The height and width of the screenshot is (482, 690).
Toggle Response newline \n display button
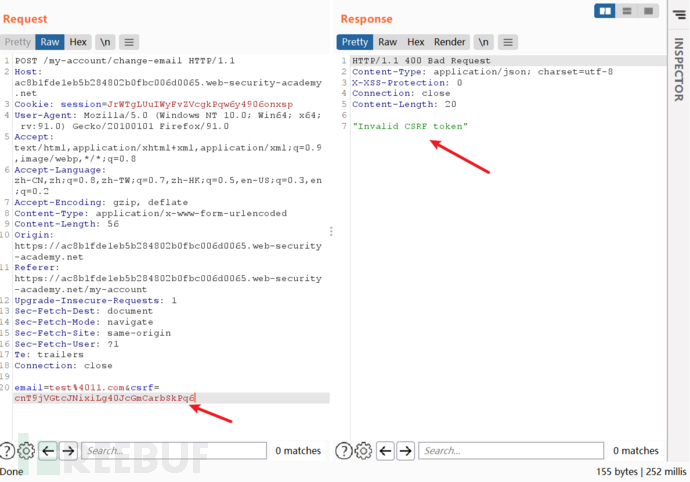[x=484, y=42]
